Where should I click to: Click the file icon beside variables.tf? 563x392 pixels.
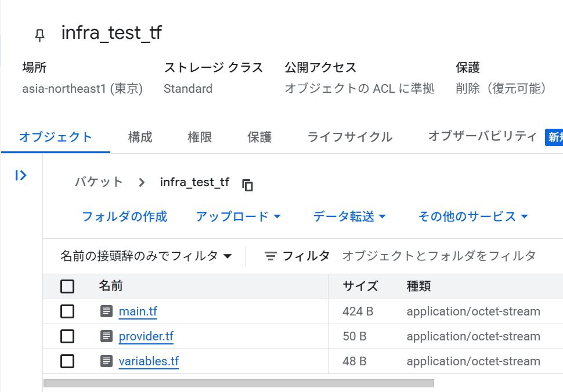106,361
